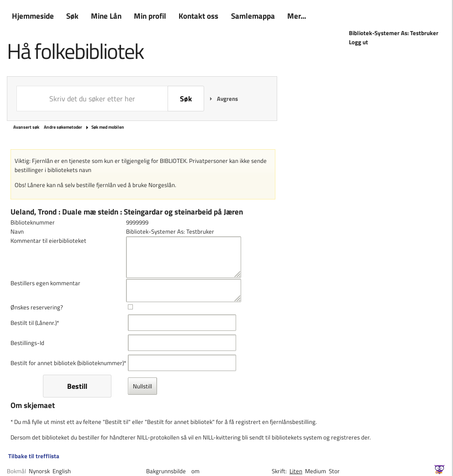This screenshot has width=453, height=476.
Task: Click into the Bestillings-Id input field
Action: (182, 343)
